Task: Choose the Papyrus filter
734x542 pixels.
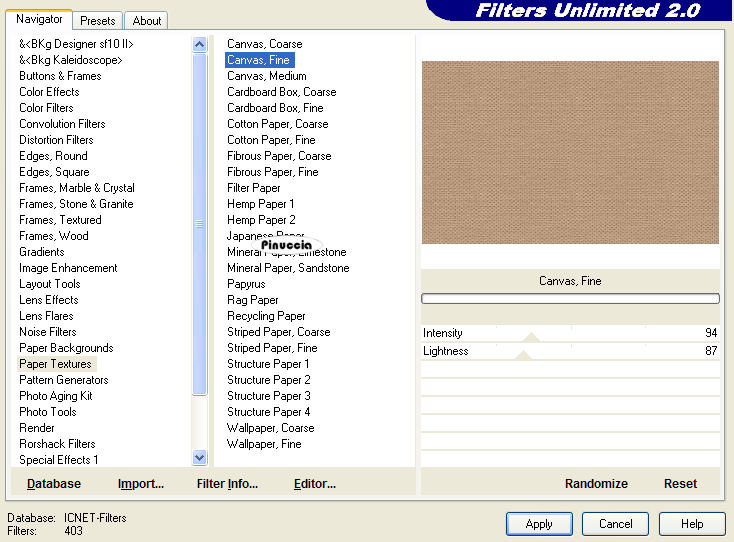Action: (246, 284)
